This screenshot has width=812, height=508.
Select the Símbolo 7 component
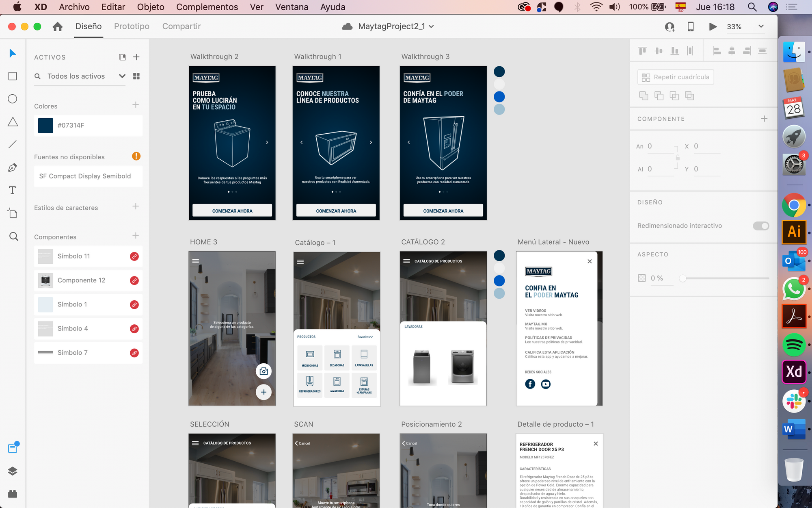point(88,353)
